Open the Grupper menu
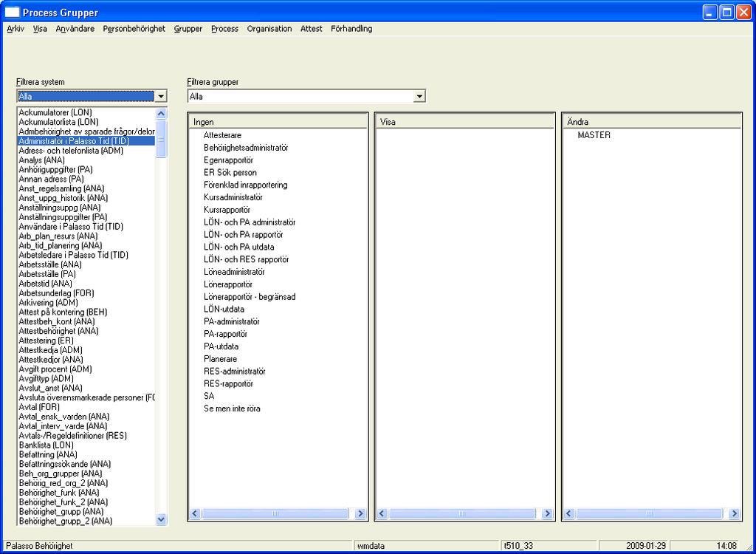The image size is (756, 554). (x=188, y=29)
